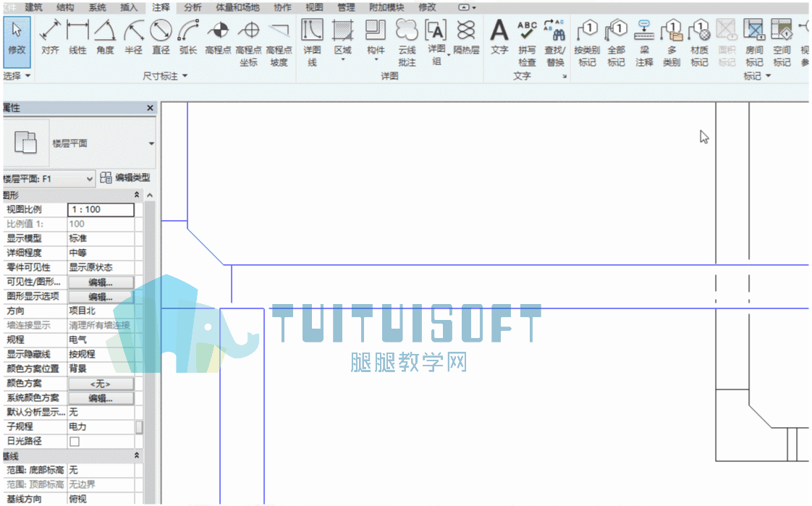
Task: Click the 房间标记 room tag tool
Action: coord(754,43)
